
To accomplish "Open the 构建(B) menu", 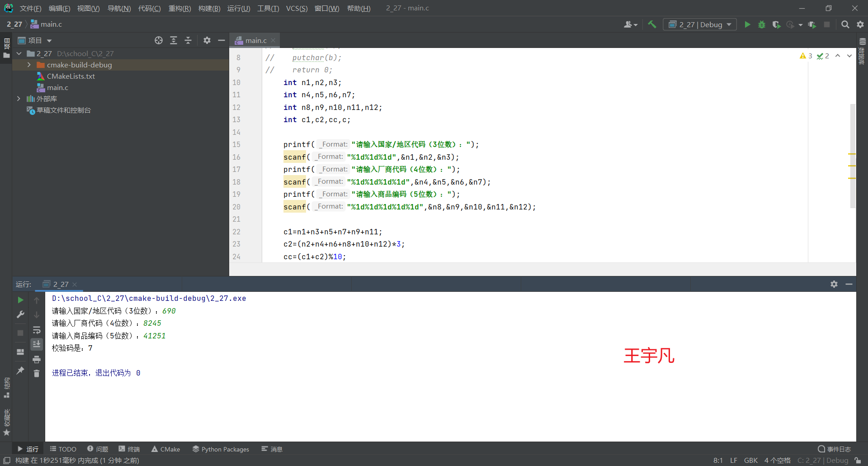I will [x=209, y=8].
